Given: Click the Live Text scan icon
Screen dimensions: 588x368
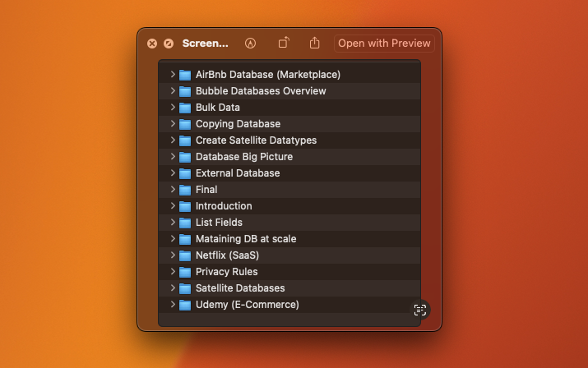Looking at the screenshot, I should pos(420,310).
